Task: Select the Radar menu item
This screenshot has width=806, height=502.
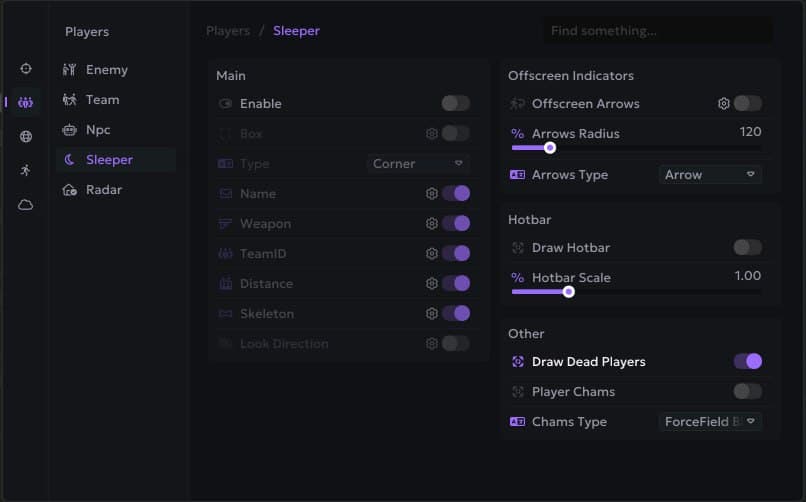Action: click(x=105, y=189)
